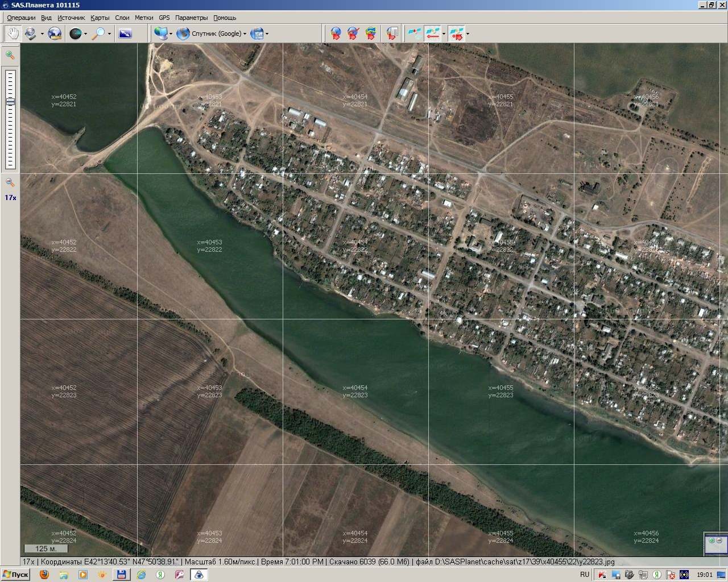Open the Параметры menu
The width and height of the screenshot is (728, 582).
191,18
